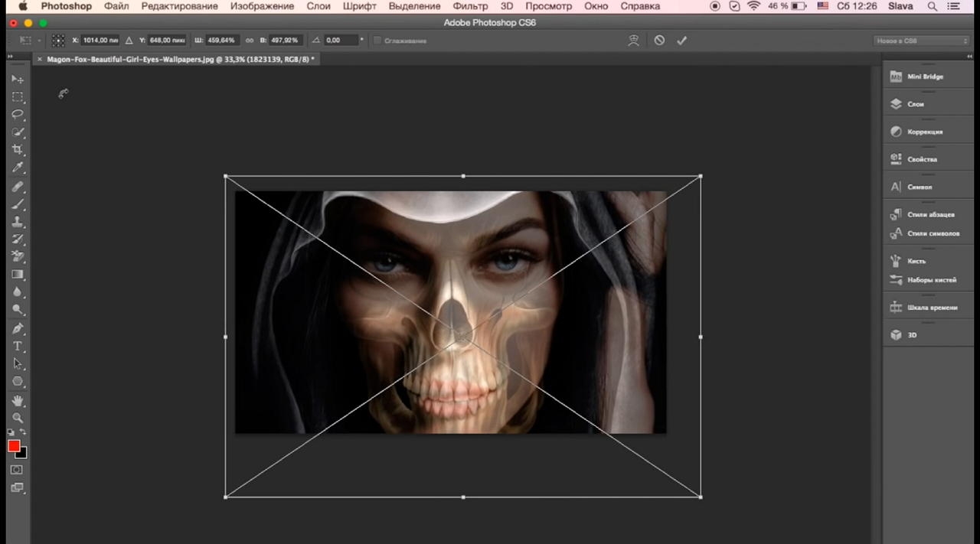Reset default foreground and background colors
The height and width of the screenshot is (544, 980).
coord(11,433)
